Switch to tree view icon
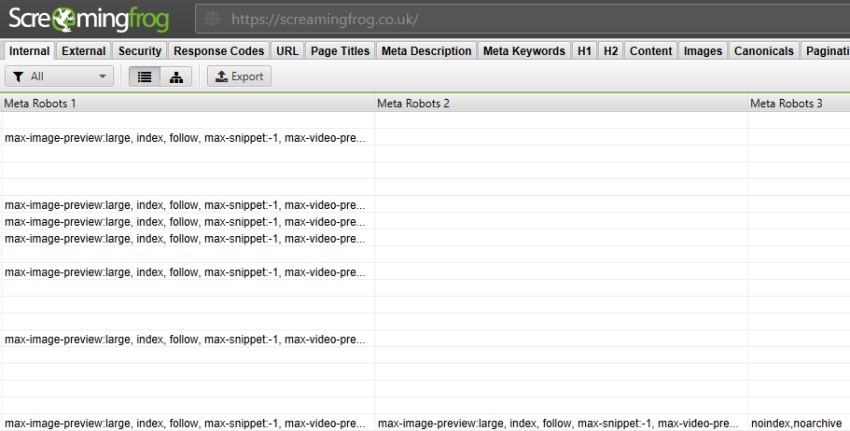The height and width of the screenshot is (431, 850). click(176, 77)
